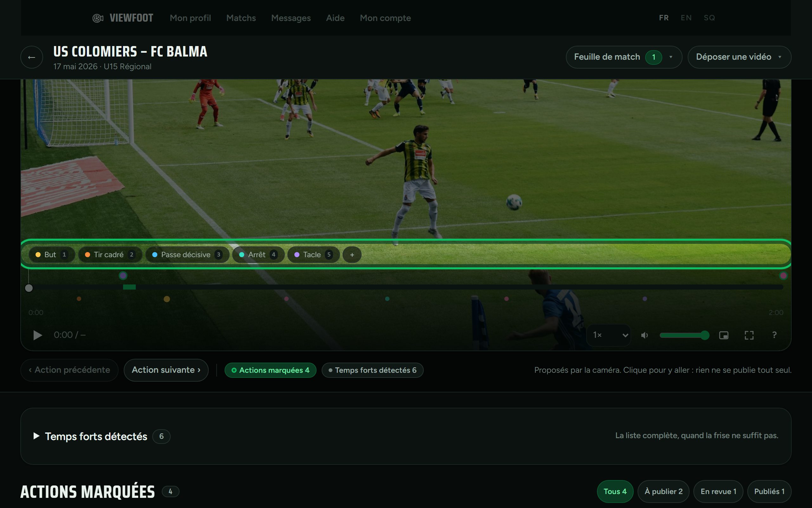This screenshot has width=812, height=508.
Task: Switch language to SQ
Action: click(709, 18)
